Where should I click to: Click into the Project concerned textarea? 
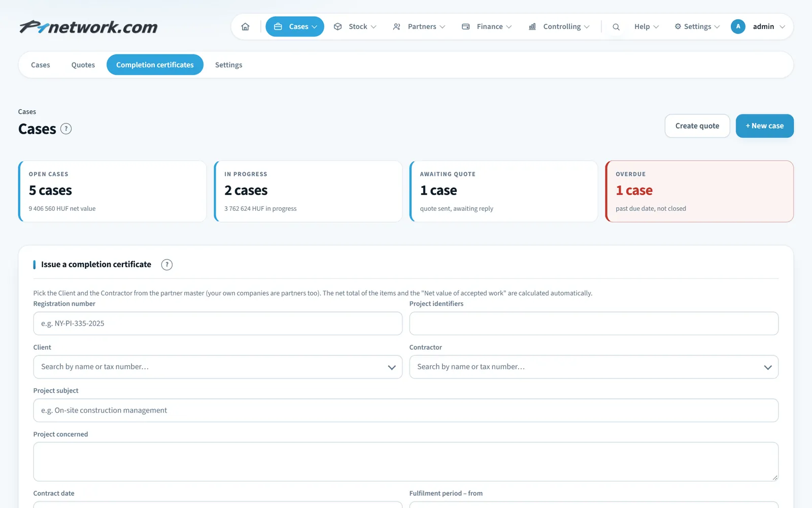pos(406,462)
